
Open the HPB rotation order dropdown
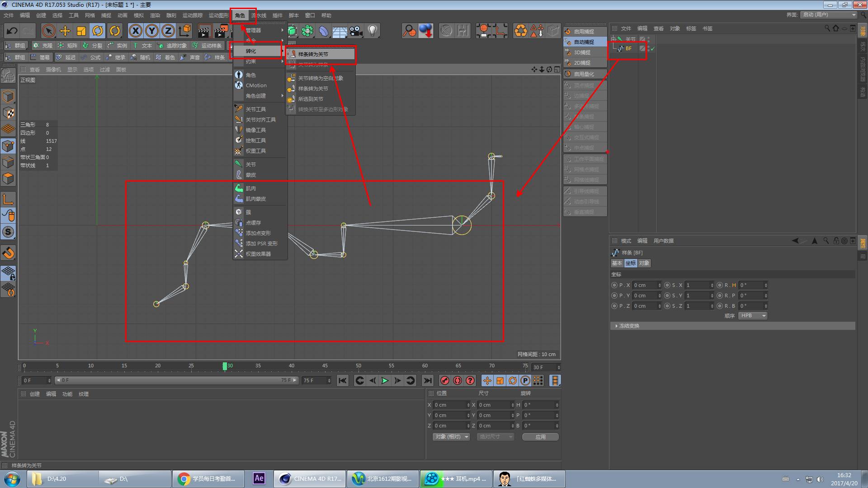753,316
